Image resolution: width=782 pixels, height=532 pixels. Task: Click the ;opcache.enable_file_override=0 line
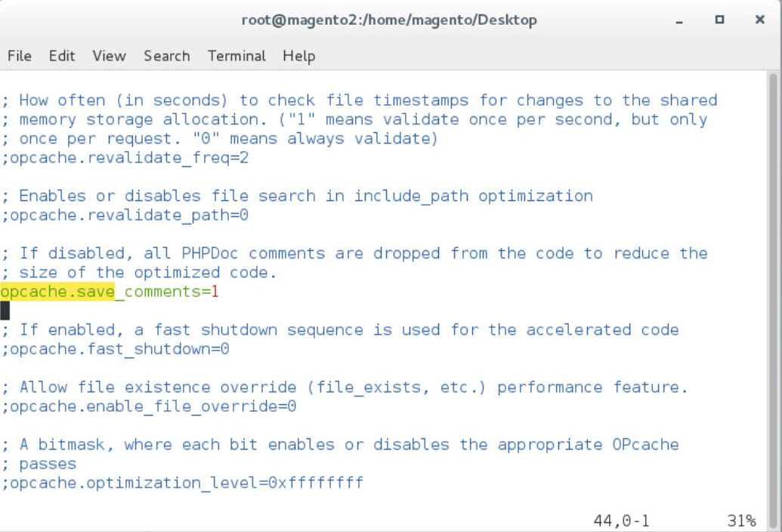tap(149, 407)
